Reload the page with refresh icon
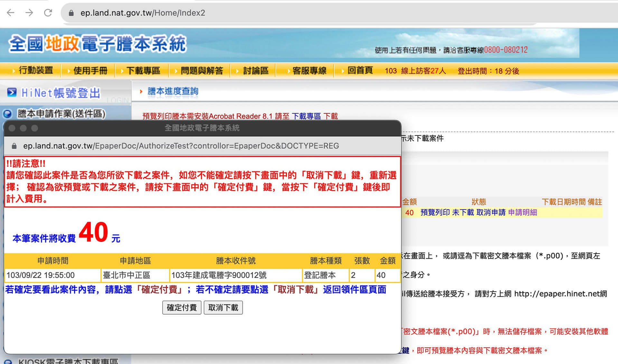618x364 pixels. click(48, 13)
